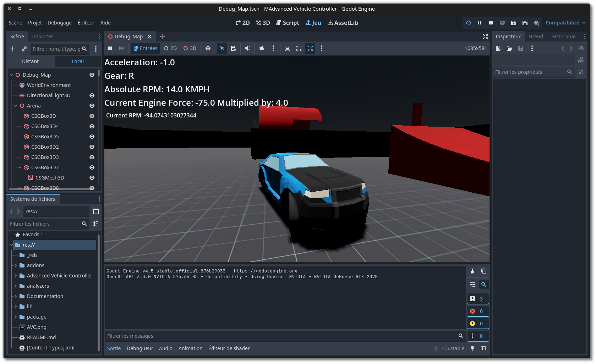The image size is (596, 364).
Task: Mute game audio in the runtime toolbar
Action: coord(248,48)
